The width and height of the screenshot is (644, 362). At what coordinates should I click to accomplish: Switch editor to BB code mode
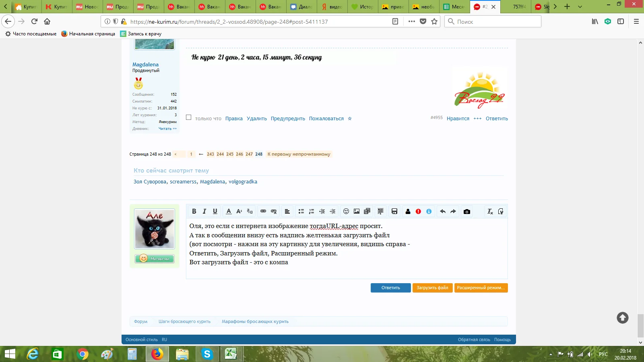501,211
